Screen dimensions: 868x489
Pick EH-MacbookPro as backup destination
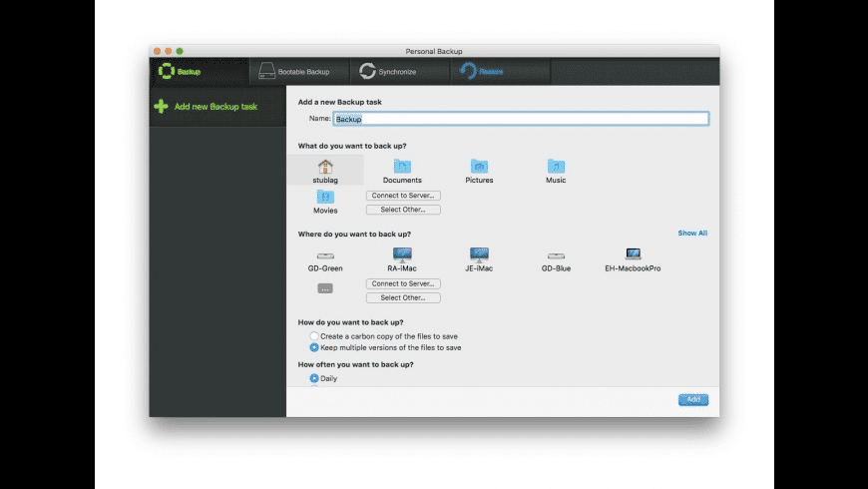click(x=633, y=255)
